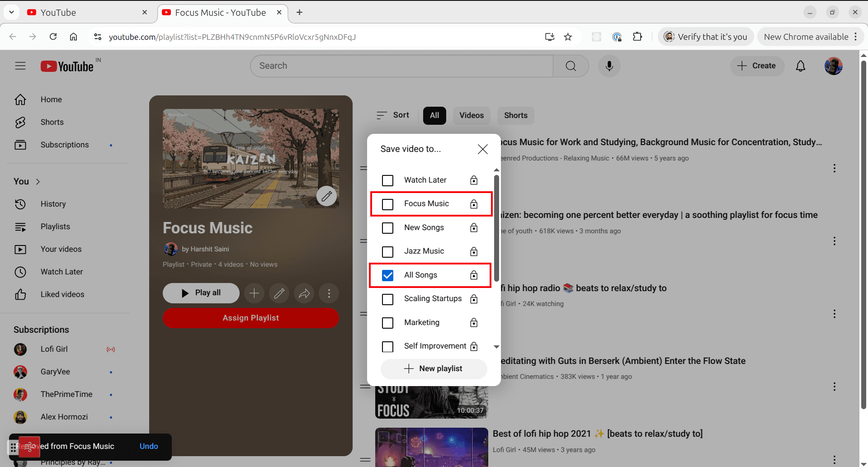This screenshot has height=467, width=868.
Task: Click the YouTube search input field
Action: pyautogui.click(x=401, y=66)
